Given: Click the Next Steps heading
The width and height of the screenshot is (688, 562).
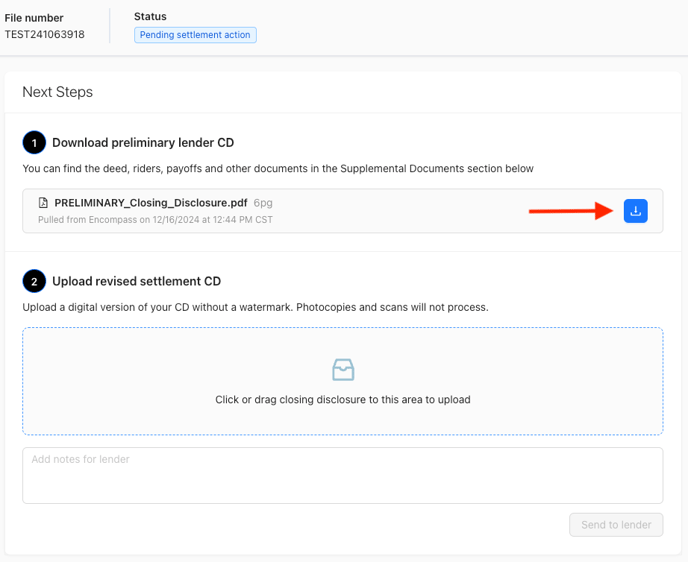Looking at the screenshot, I should pos(57,92).
